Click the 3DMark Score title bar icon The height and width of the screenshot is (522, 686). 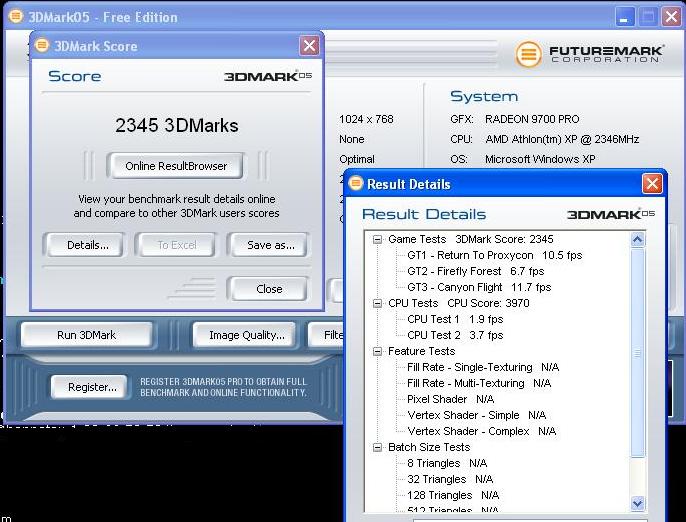[x=42, y=45]
